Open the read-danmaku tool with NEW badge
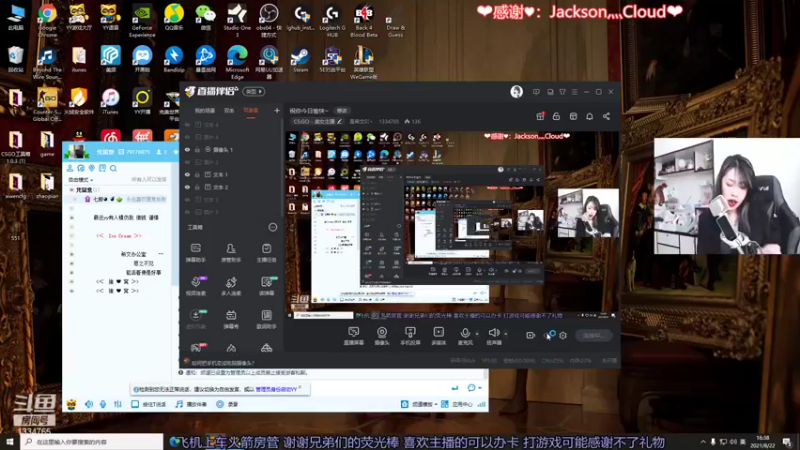The height and width of the screenshot is (450, 800). 266,286
